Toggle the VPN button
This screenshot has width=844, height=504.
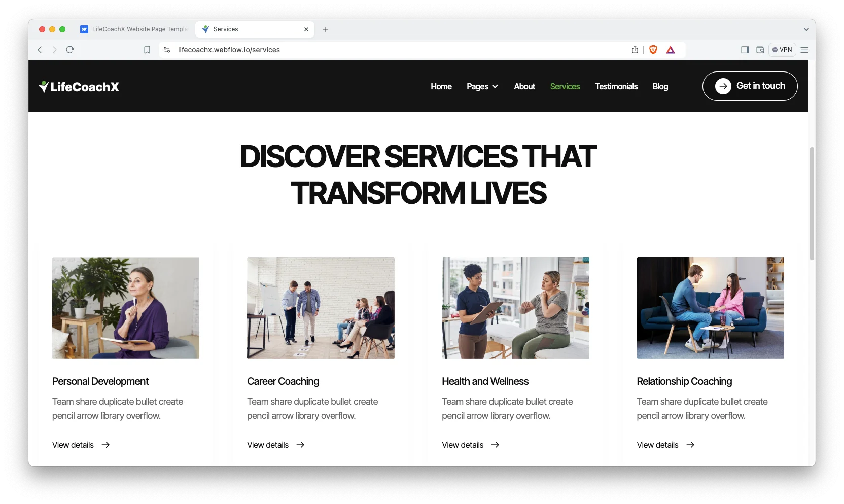(x=782, y=50)
